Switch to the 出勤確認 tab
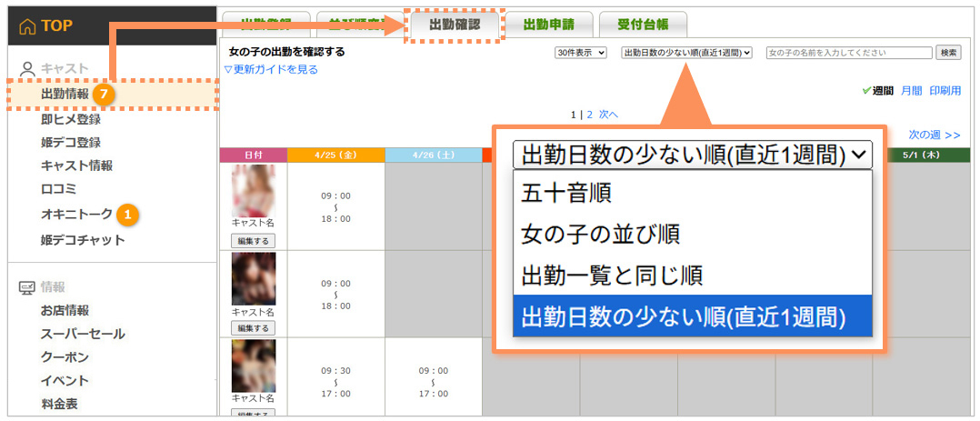 click(x=455, y=25)
